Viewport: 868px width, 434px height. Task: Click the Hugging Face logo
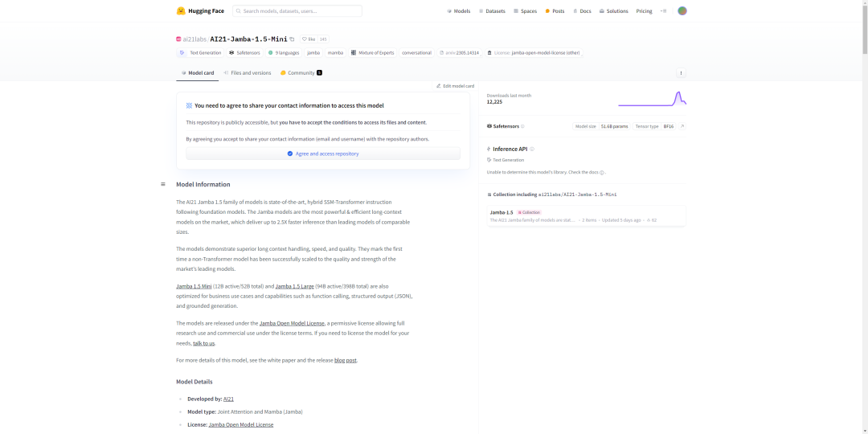pos(200,11)
